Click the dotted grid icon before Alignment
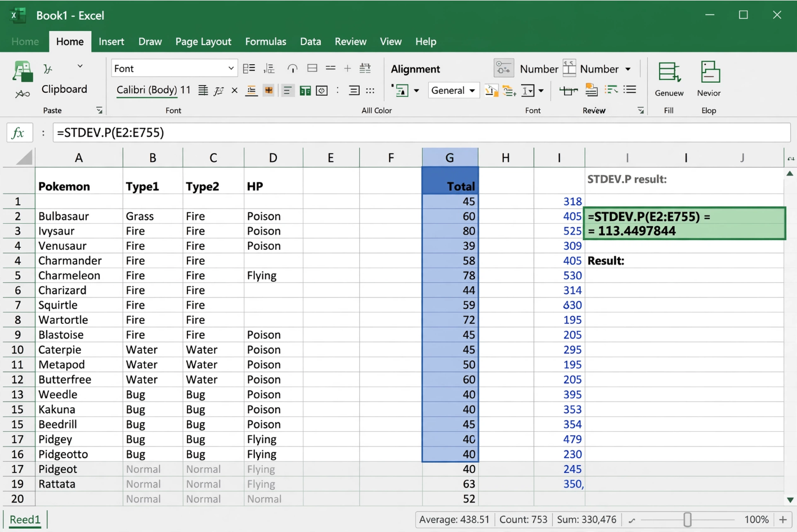This screenshot has width=797, height=532. point(370,91)
